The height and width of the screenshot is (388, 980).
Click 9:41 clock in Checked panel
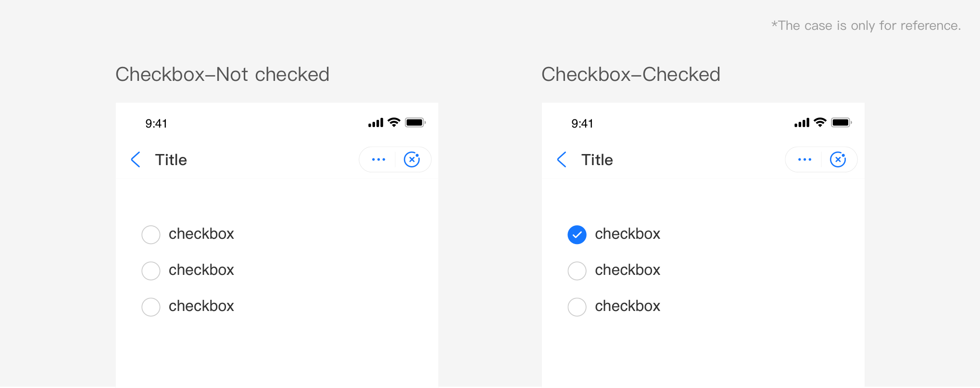[582, 124]
